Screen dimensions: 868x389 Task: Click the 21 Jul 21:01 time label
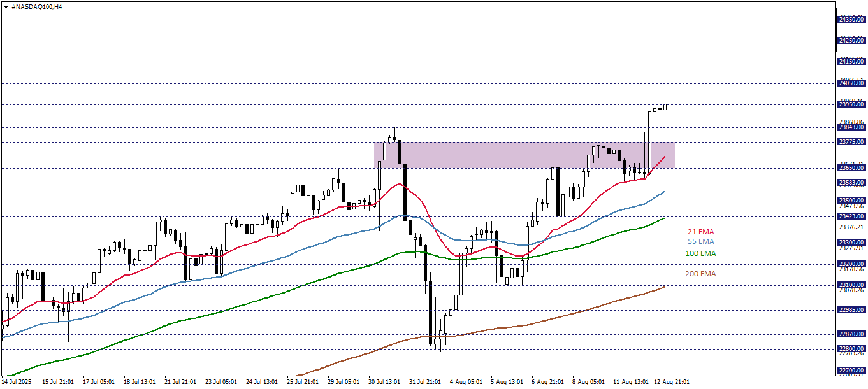tap(180, 382)
